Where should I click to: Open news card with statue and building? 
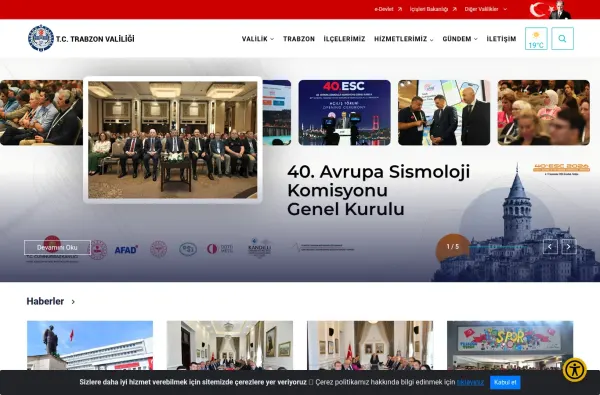[90, 345]
